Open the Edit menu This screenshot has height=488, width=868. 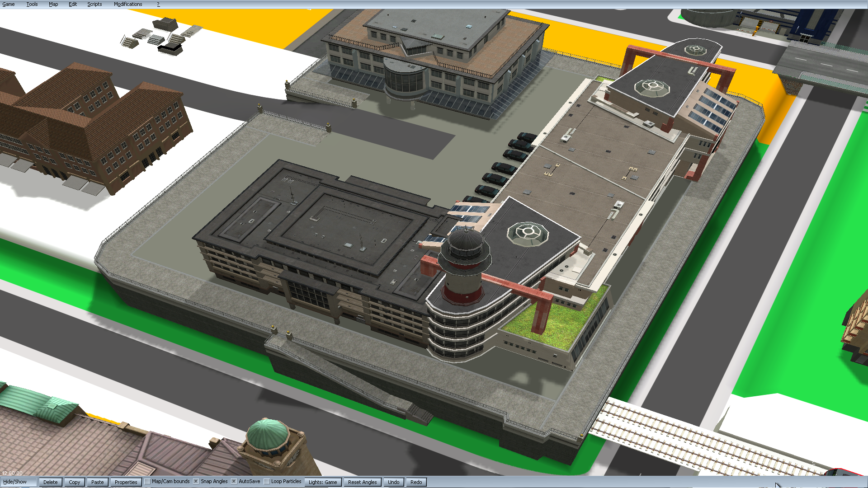73,4
